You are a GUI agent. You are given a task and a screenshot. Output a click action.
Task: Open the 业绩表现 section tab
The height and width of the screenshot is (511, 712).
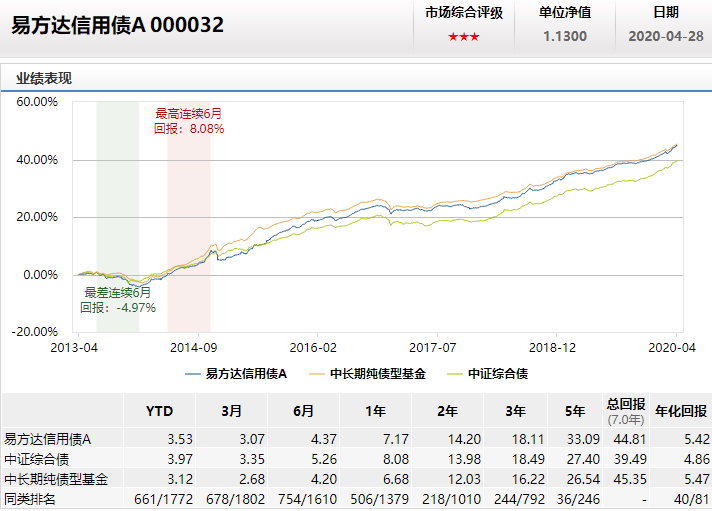(44, 79)
